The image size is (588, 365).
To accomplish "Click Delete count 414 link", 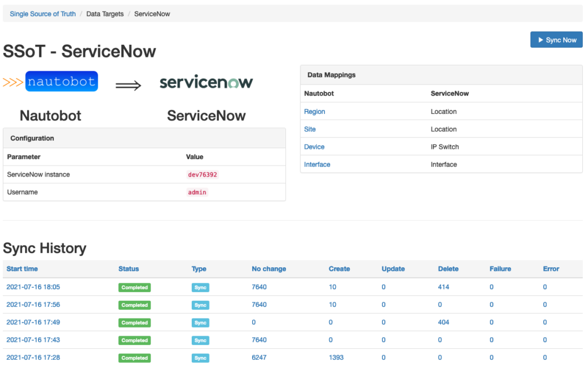I will [x=444, y=287].
